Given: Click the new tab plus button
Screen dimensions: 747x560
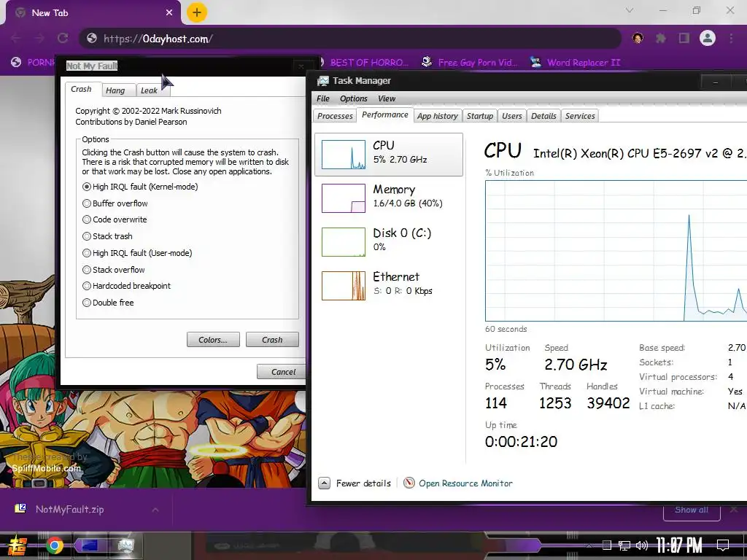Looking at the screenshot, I should tap(197, 12).
